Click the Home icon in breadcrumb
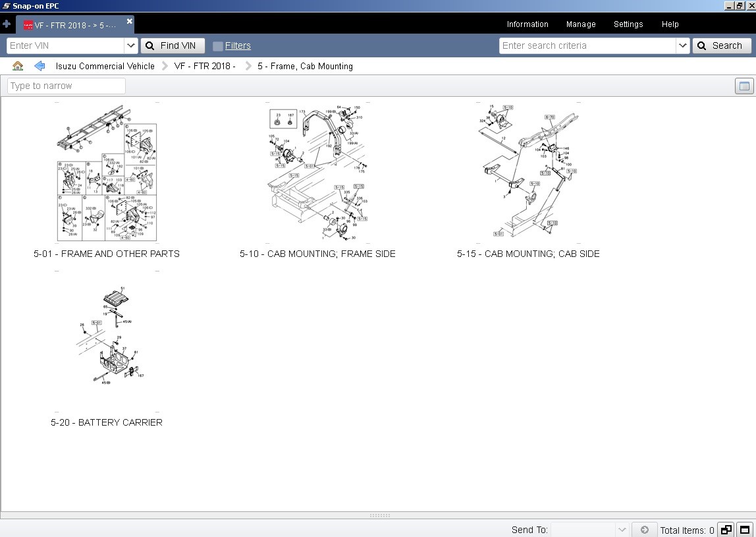The width and height of the screenshot is (756, 537). coord(18,66)
